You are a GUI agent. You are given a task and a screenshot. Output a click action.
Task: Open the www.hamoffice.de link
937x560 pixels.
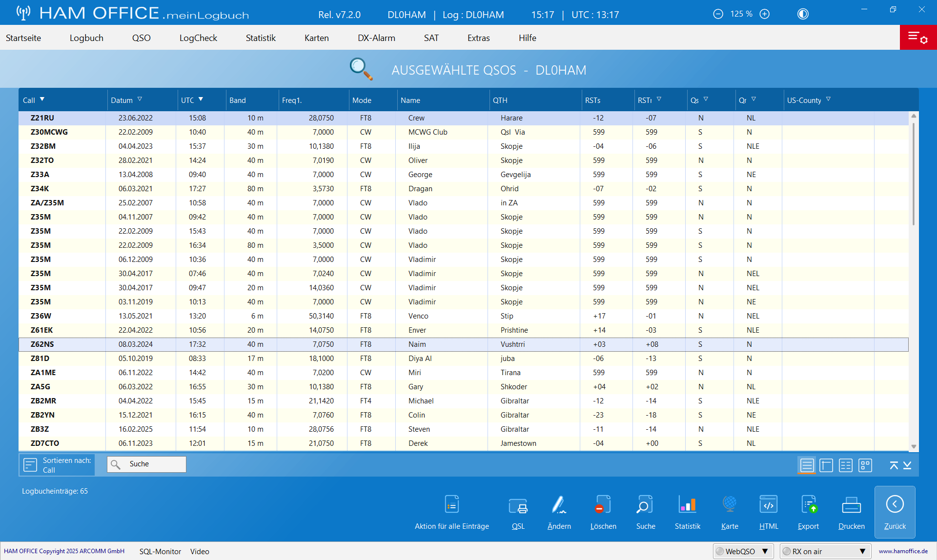click(x=903, y=551)
